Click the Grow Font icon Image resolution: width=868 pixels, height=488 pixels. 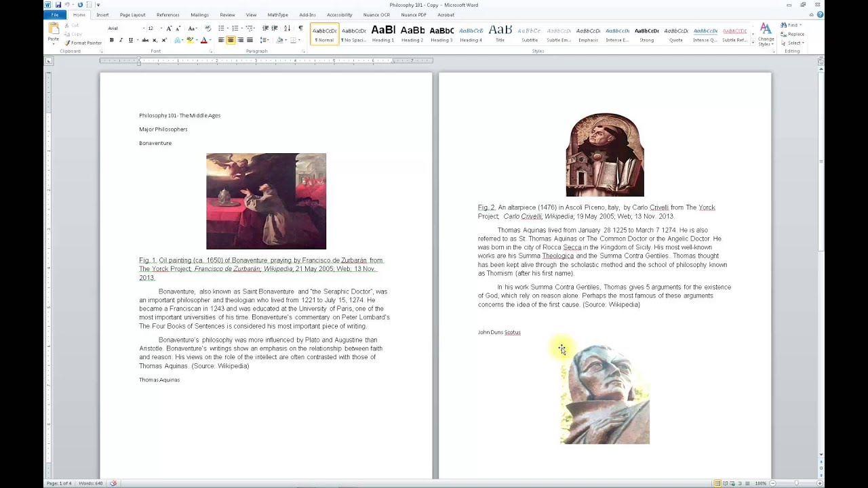click(x=169, y=28)
